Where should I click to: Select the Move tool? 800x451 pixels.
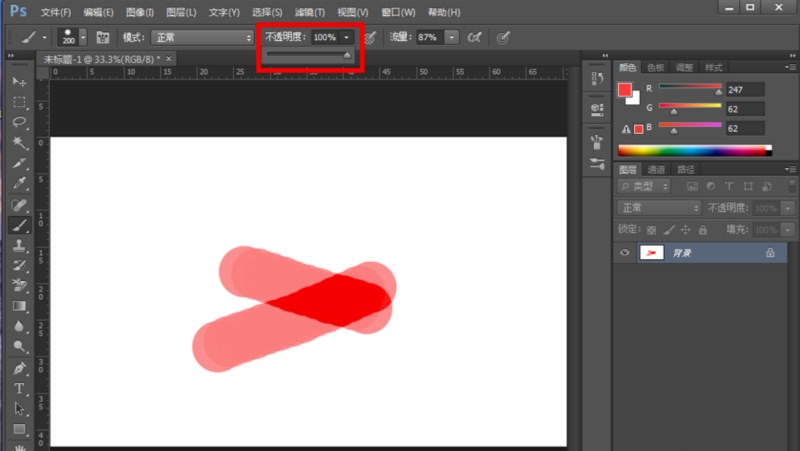pos(19,81)
